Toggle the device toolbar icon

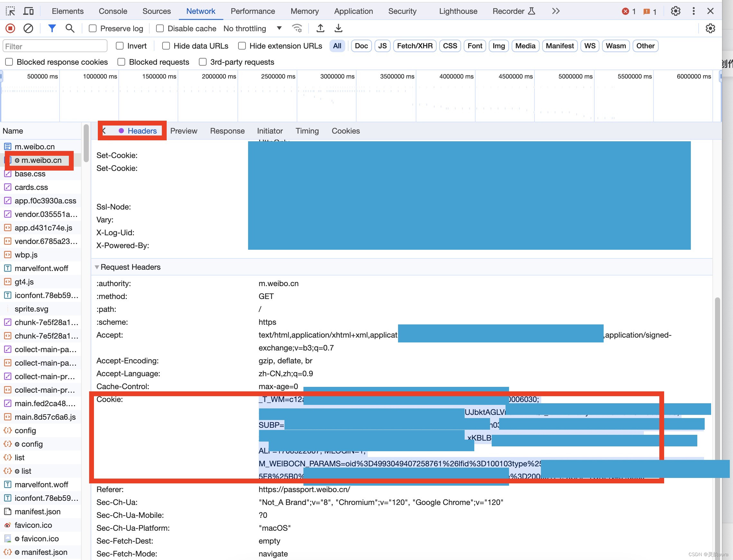(28, 11)
